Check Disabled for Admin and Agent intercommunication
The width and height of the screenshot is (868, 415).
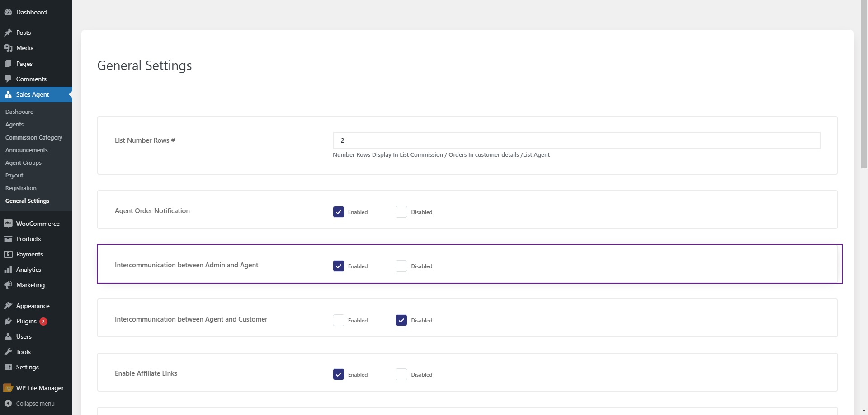tap(401, 266)
